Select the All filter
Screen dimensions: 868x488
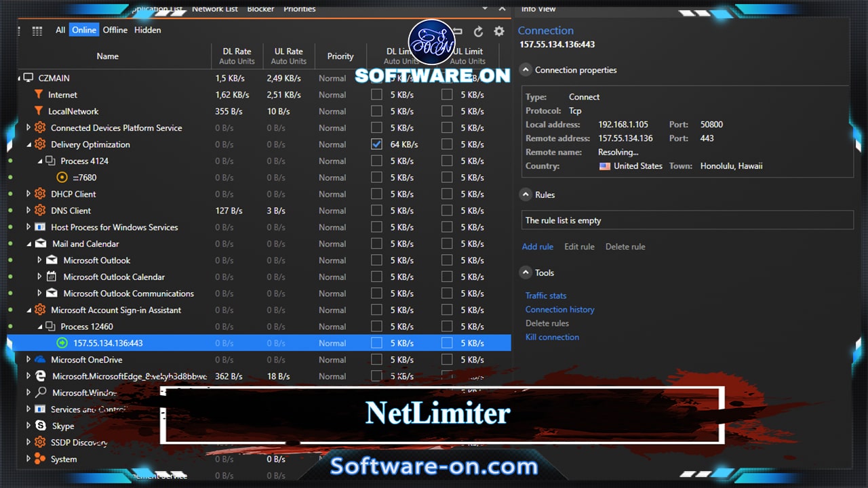[x=60, y=30]
